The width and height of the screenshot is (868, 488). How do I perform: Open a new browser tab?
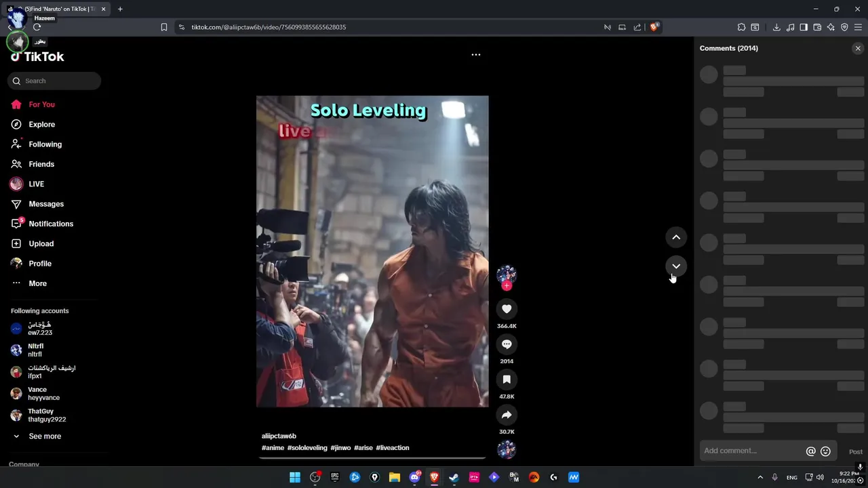[x=120, y=9]
